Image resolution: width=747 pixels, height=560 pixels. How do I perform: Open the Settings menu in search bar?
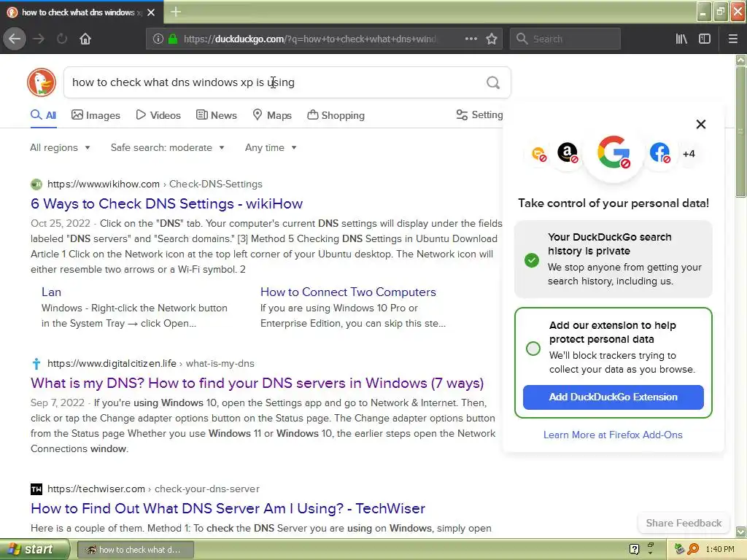[x=479, y=114]
